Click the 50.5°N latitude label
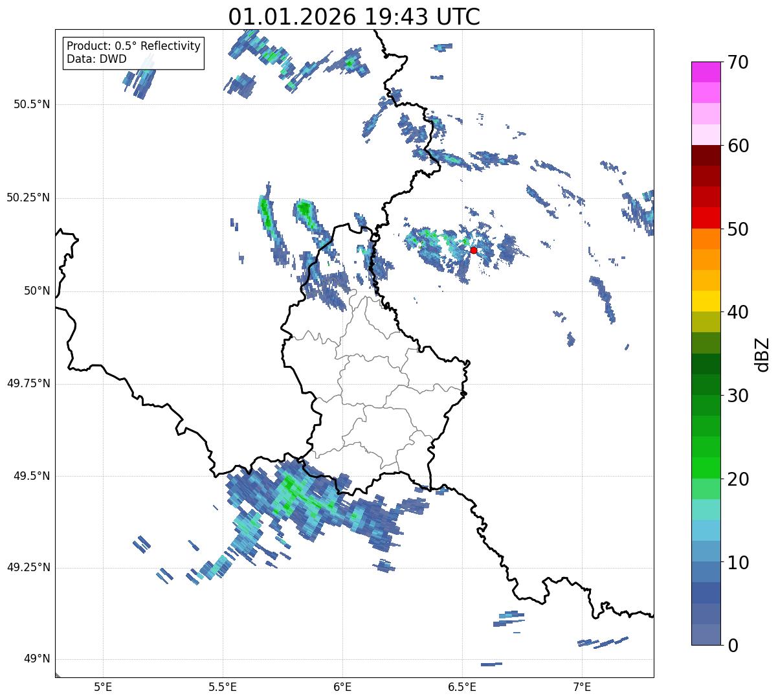The image size is (778, 700). pos(31,104)
